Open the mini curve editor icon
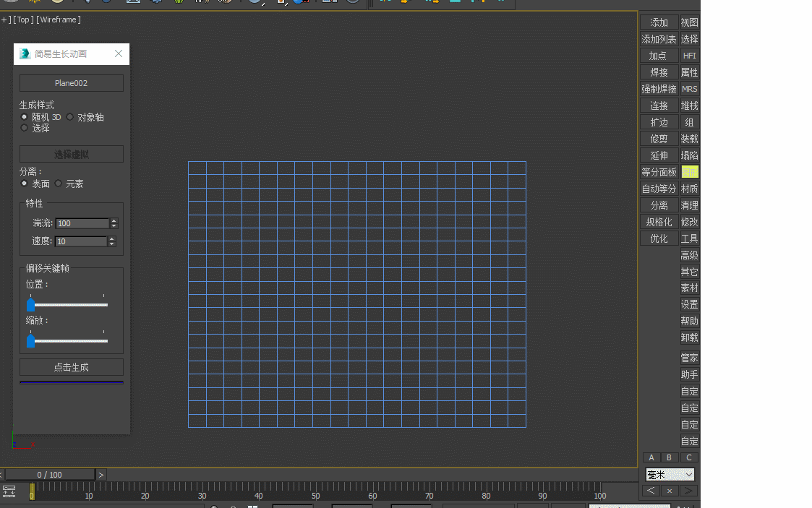The image size is (812, 508). [x=9, y=491]
